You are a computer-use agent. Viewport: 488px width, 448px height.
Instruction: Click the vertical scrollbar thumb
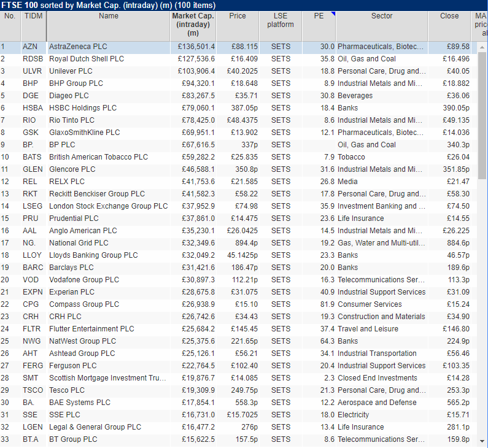coord(482,116)
